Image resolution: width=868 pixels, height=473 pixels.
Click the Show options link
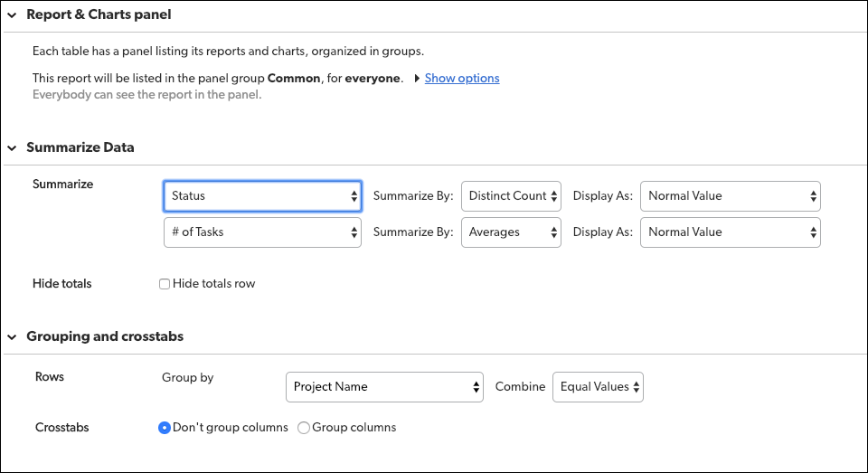coord(462,78)
